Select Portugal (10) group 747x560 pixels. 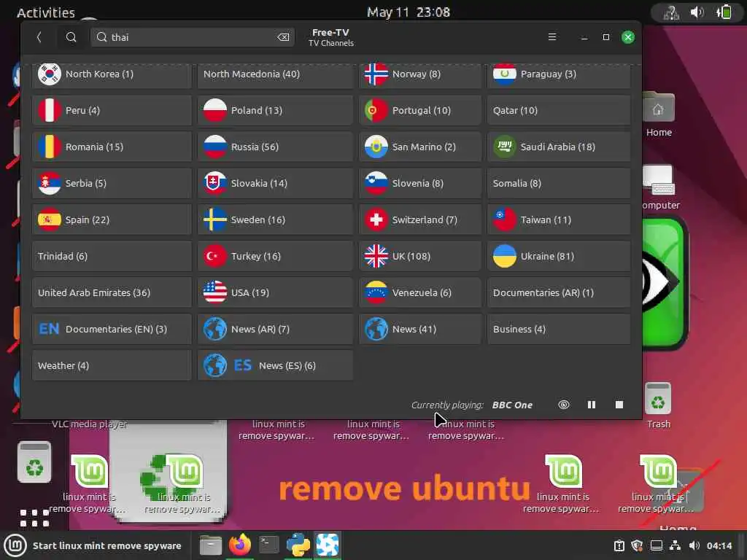pyautogui.click(x=420, y=111)
